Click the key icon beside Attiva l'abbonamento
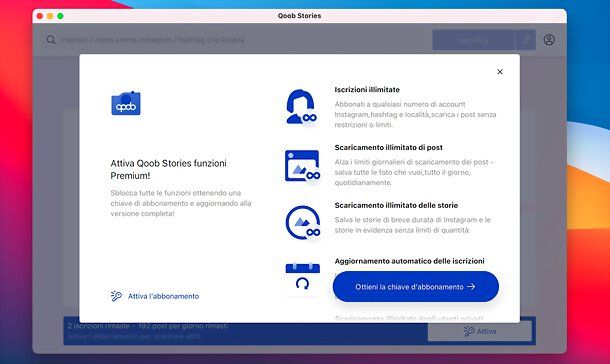The width and height of the screenshot is (610, 364). [x=116, y=296]
